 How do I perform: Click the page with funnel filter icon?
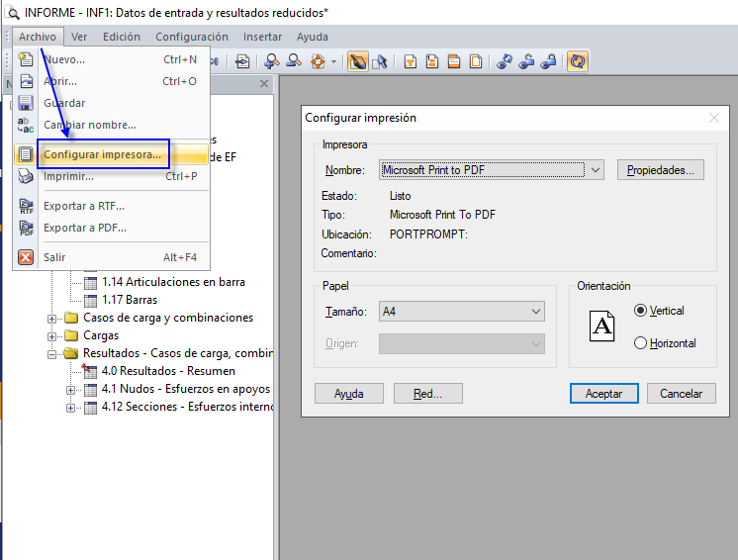[411, 61]
